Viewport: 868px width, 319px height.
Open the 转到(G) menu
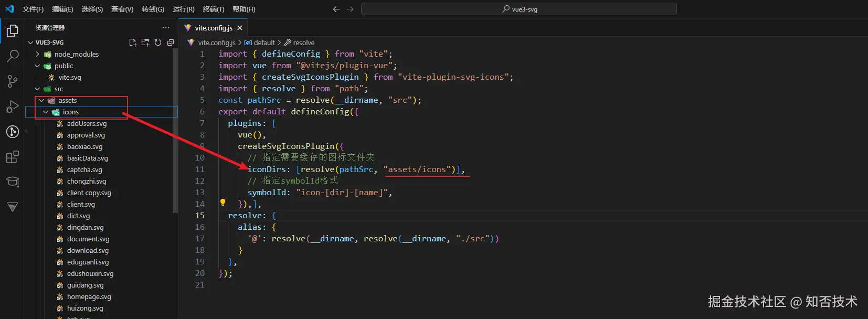pyautogui.click(x=153, y=9)
